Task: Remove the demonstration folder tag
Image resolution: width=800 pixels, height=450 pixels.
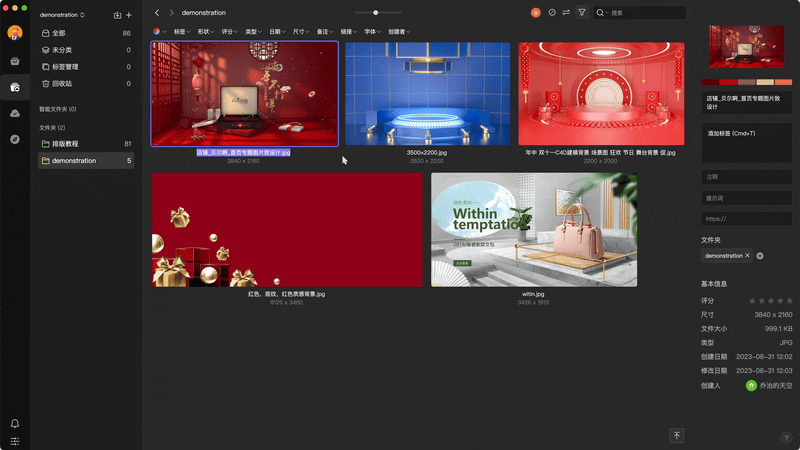Action: [747, 256]
